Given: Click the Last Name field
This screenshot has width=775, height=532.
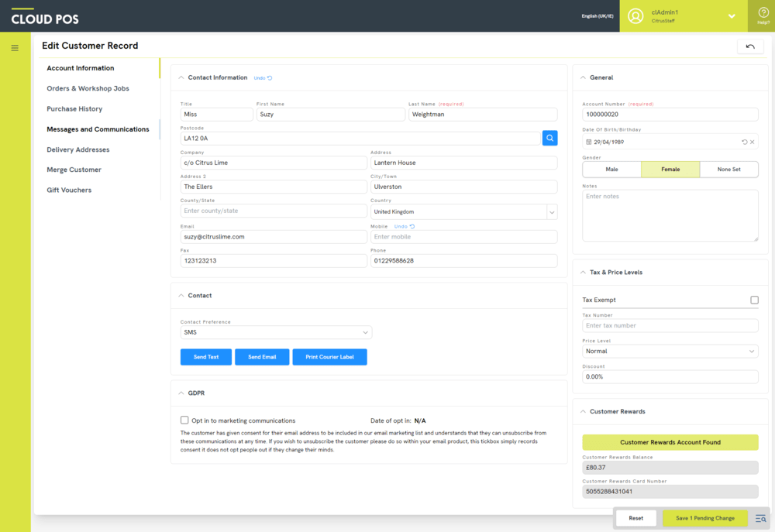Looking at the screenshot, I should [x=483, y=114].
